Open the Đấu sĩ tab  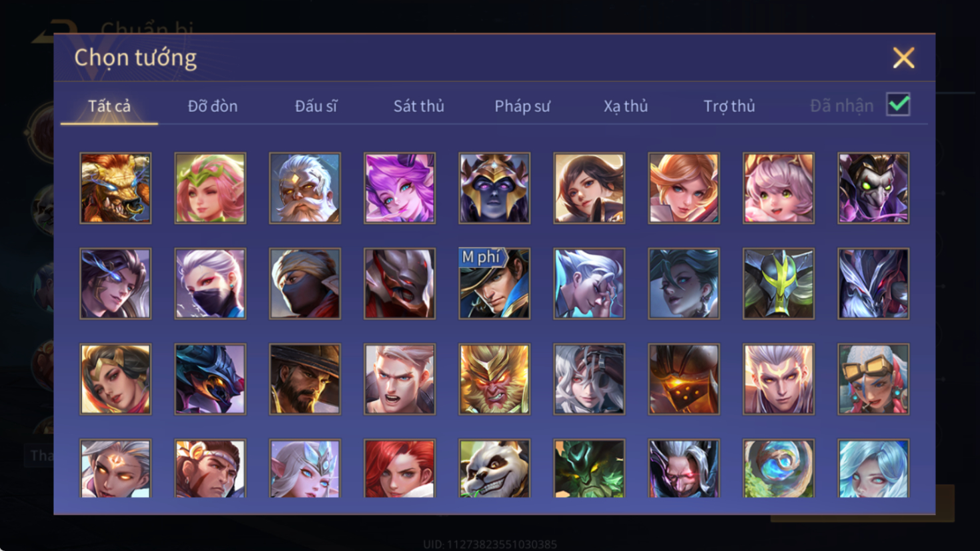click(x=316, y=106)
